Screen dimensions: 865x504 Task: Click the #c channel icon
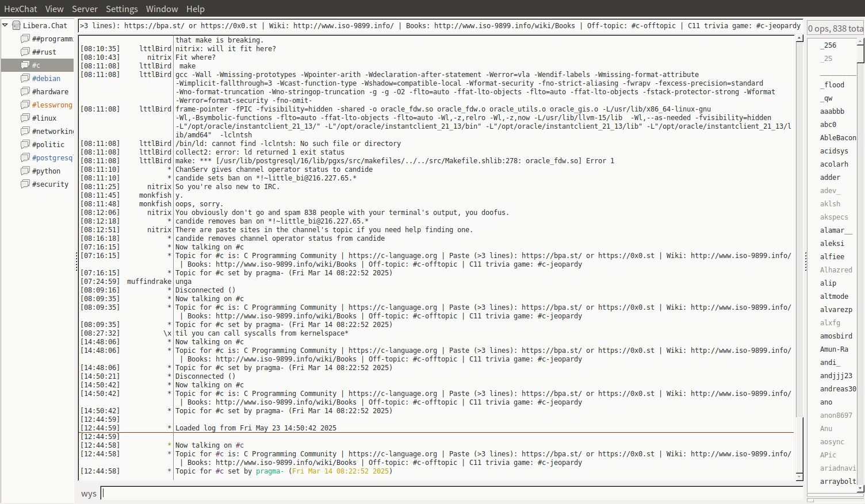coord(25,65)
